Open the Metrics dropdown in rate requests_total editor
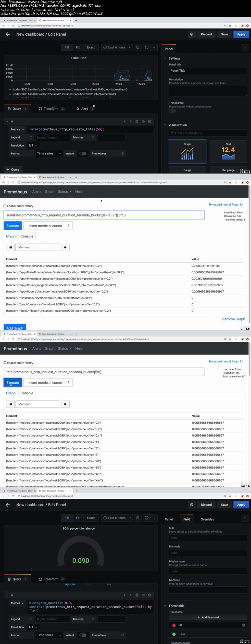 tap(17, 130)
